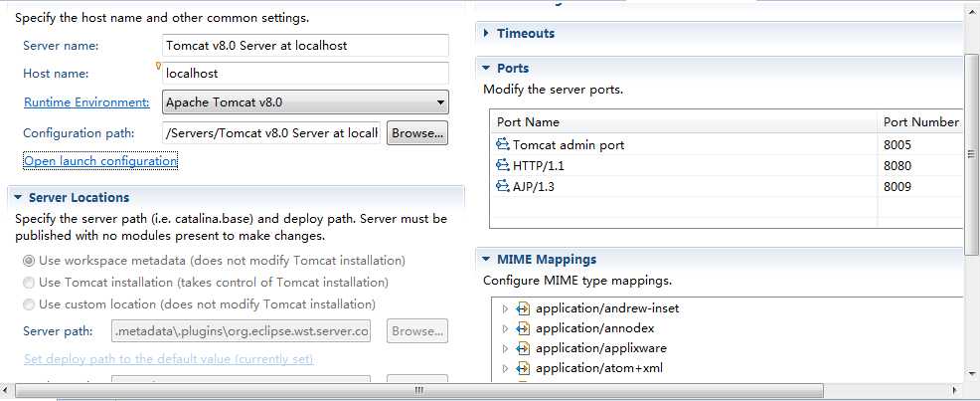Image resolution: width=980 pixels, height=401 pixels.
Task: Click the HTTP/1.1 port icon
Action: pyautogui.click(x=503, y=166)
